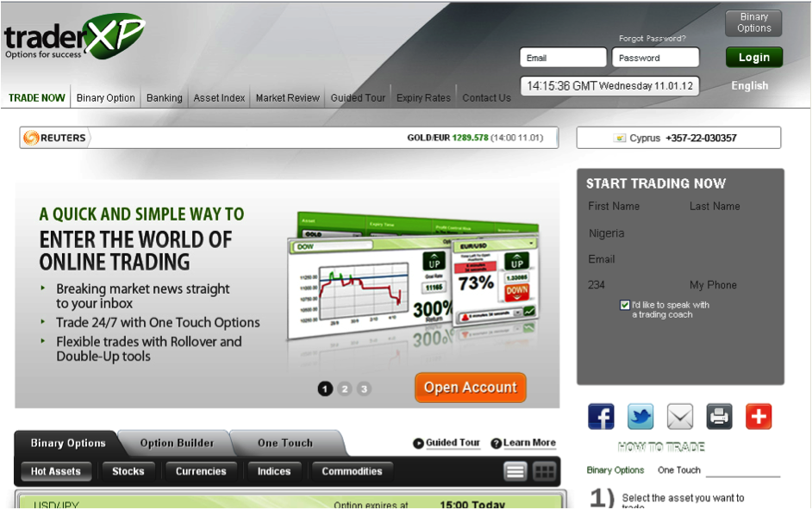Select Binary Options in How To Trade
This screenshot has height=509, width=812.
pos(615,470)
